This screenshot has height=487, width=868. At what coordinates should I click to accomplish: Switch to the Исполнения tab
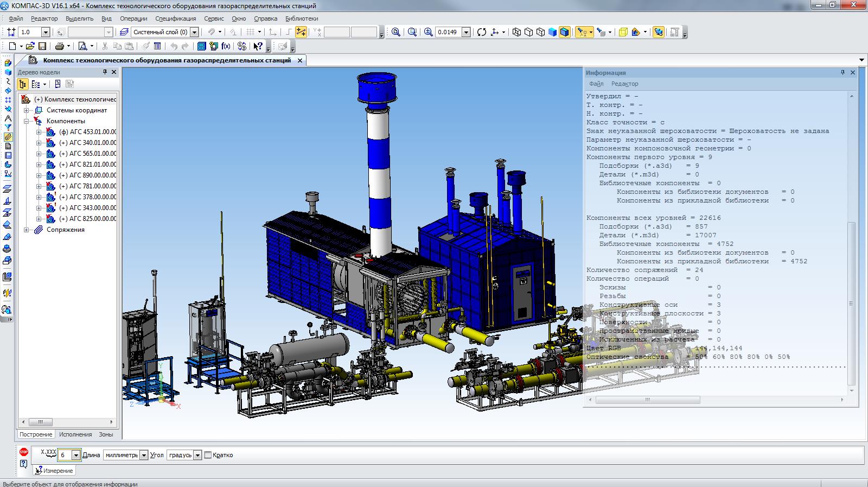[x=75, y=434]
